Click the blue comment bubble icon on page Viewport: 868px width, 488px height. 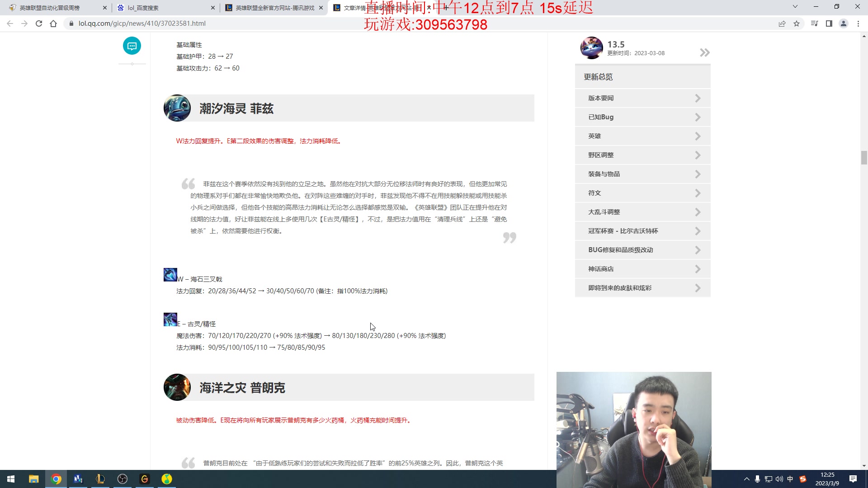[x=132, y=46]
